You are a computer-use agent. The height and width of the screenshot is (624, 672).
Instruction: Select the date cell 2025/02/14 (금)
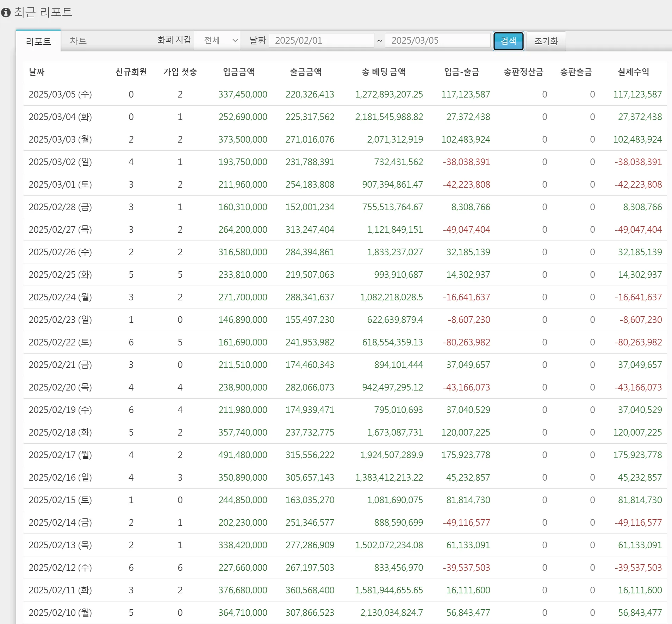click(60, 523)
